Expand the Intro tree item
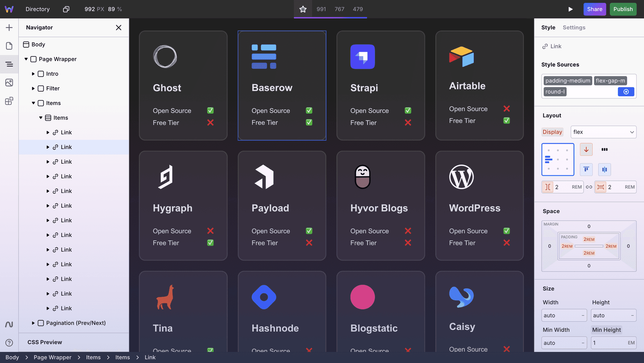This screenshot has height=363, width=644. (33, 73)
